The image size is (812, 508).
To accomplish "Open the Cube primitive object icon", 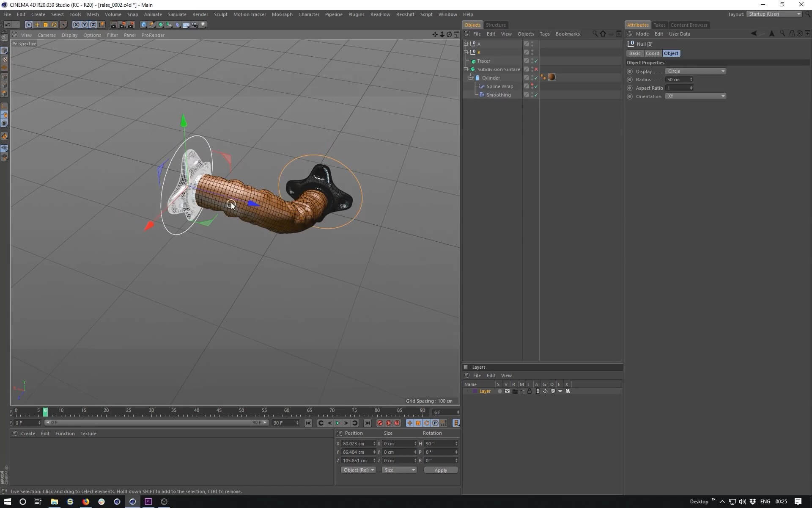I will [x=144, y=25].
